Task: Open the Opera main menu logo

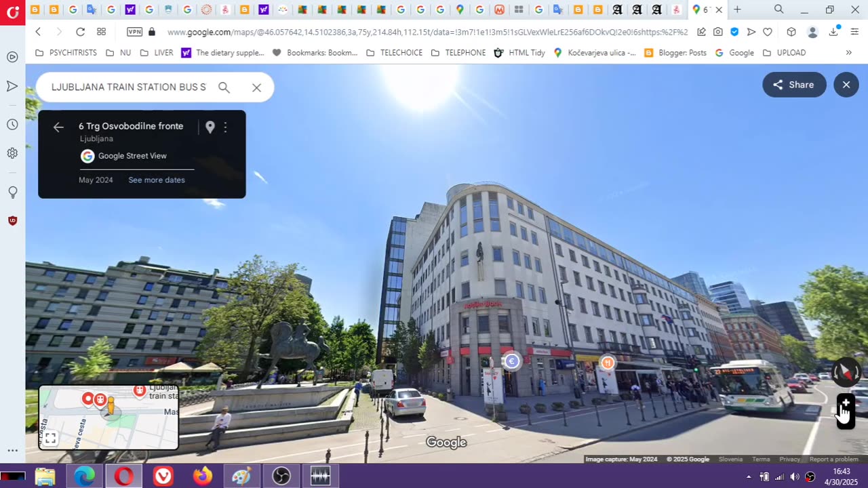Action: tap(12, 12)
